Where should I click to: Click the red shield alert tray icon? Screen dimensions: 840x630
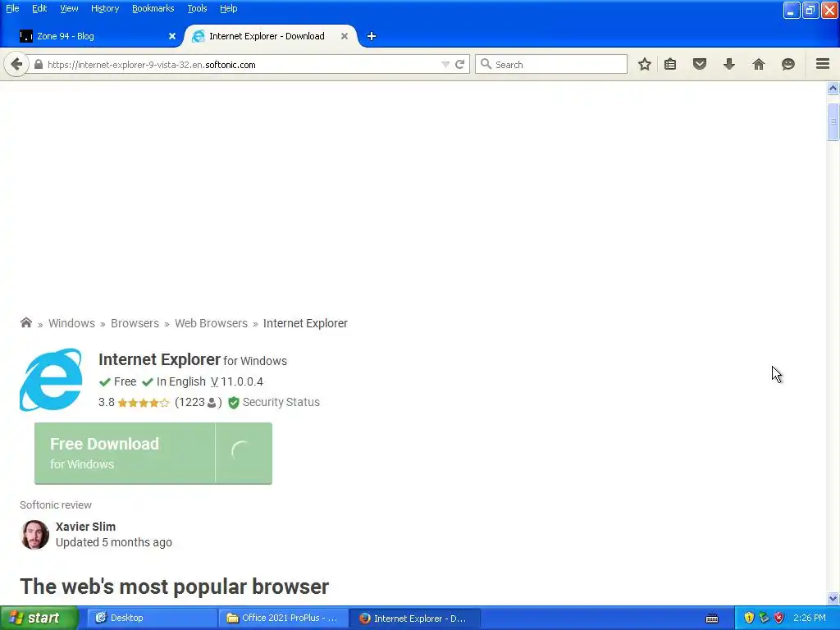tap(779, 619)
